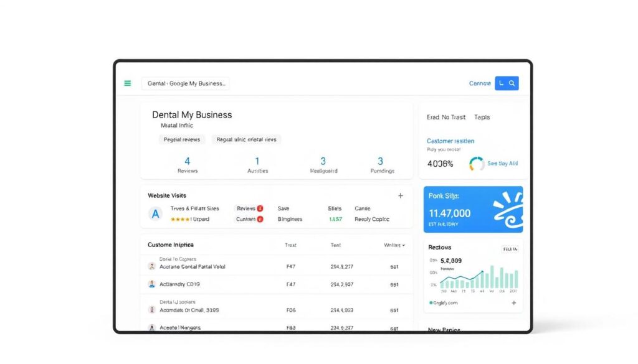Click the 11.47,000 figure
This screenshot has width=638, height=364.
pyautogui.click(x=450, y=213)
